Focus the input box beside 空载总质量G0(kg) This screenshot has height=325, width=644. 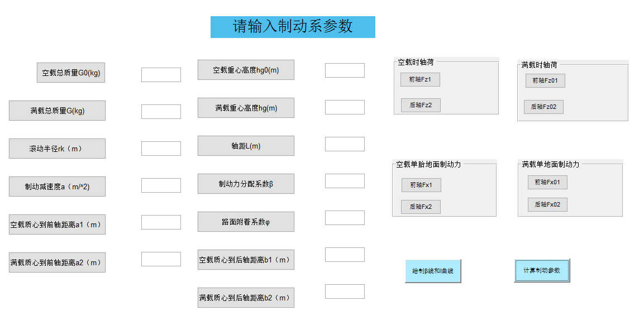click(161, 75)
